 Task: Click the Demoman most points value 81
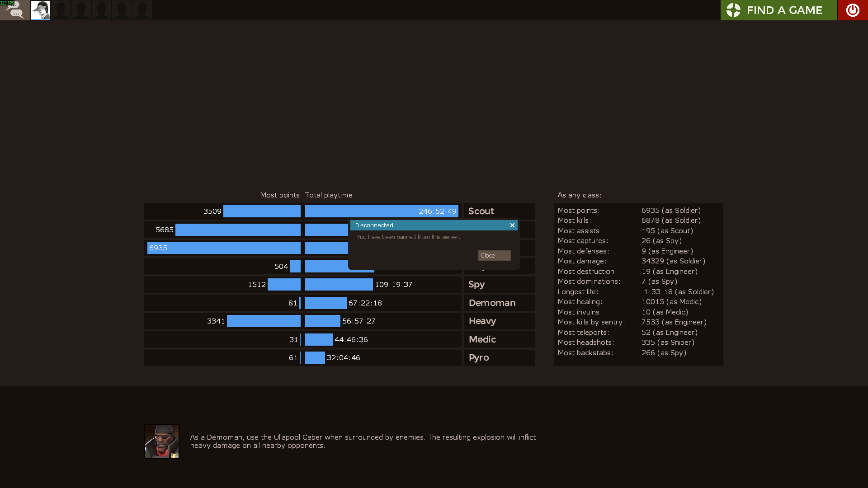[292, 303]
